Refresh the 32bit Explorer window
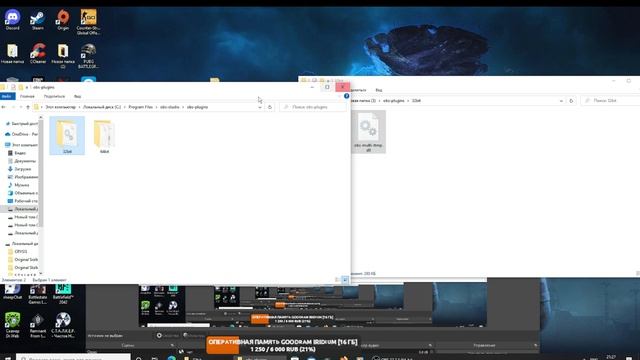Screen dimensions: 640x360 point(571,100)
